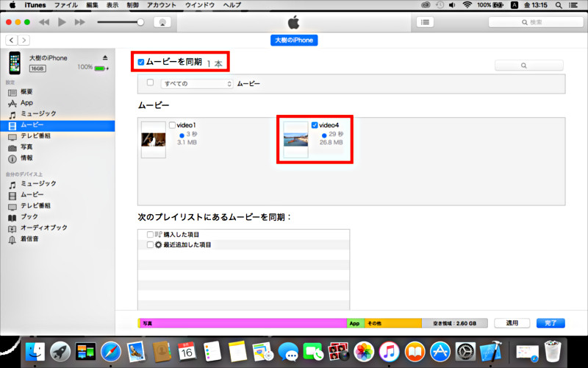Image resolution: width=588 pixels, height=368 pixels.
Task: Check the 購入した項目 playlist checkbox
Action: pos(150,234)
